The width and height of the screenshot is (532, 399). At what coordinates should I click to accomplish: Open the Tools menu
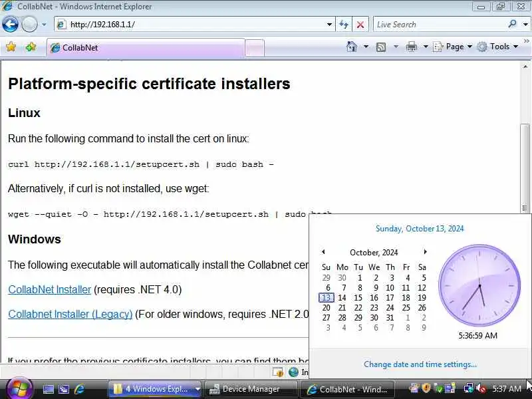coord(497,47)
